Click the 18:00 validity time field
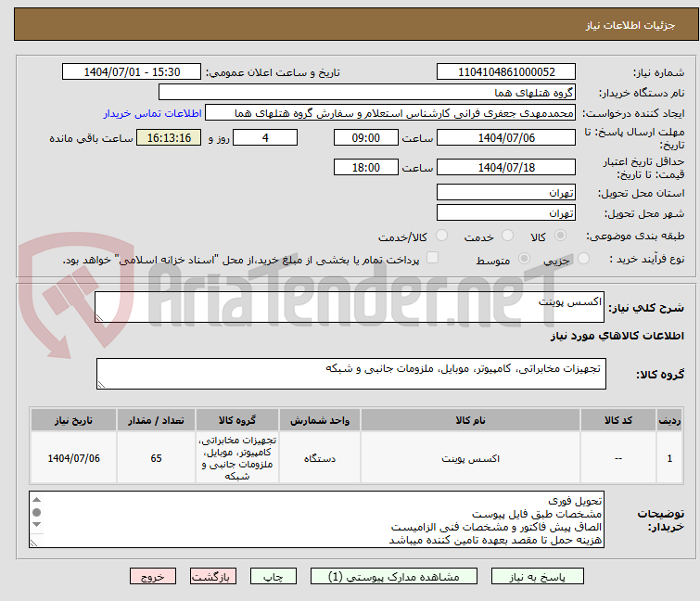This screenshot has width=700, height=601. coord(365,167)
